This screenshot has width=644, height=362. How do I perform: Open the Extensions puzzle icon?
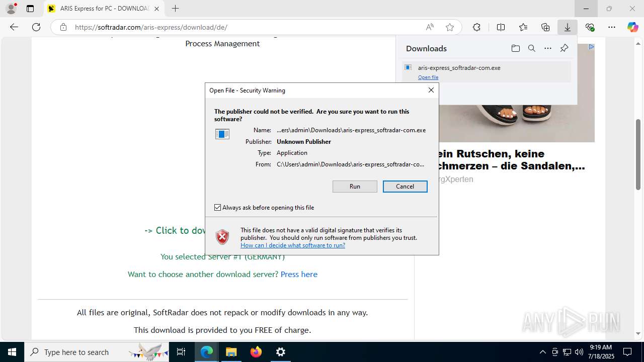(x=476, y=27)
